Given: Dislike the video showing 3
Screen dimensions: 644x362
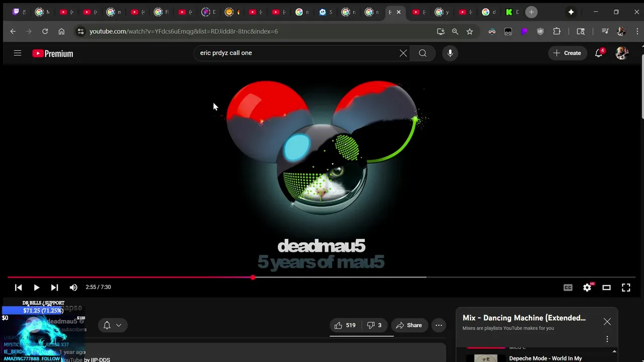Looking at the screenshot, I should (x=374, y=325).
